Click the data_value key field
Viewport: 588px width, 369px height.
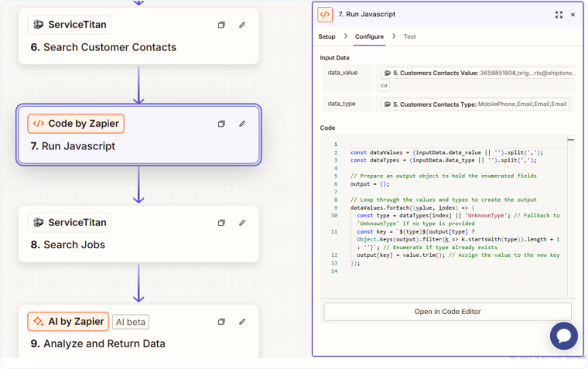[x=347, y=78]
